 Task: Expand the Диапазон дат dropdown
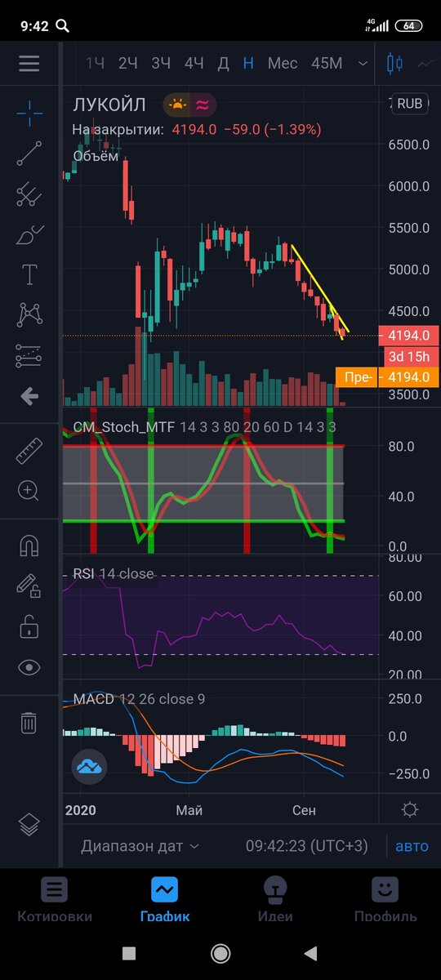pyautogui.click(x=140, y=846)
